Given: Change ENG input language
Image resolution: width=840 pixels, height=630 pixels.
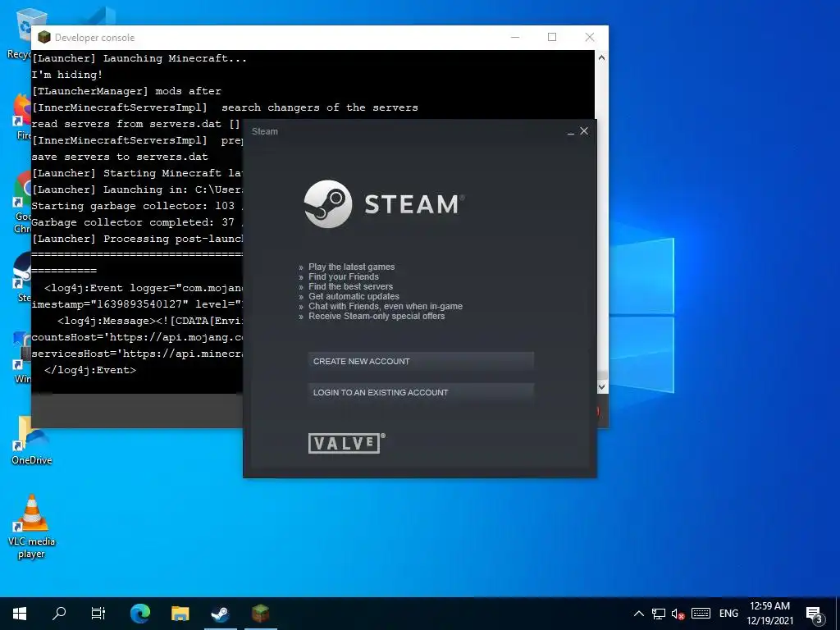Looking at the screenshot, I should pos(728,614).
